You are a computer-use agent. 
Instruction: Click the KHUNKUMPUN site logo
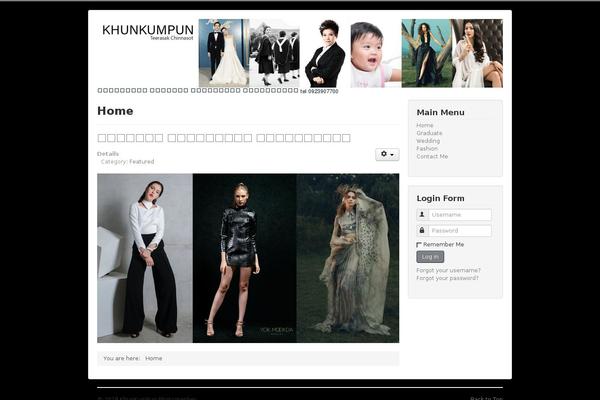pos(148,30)
